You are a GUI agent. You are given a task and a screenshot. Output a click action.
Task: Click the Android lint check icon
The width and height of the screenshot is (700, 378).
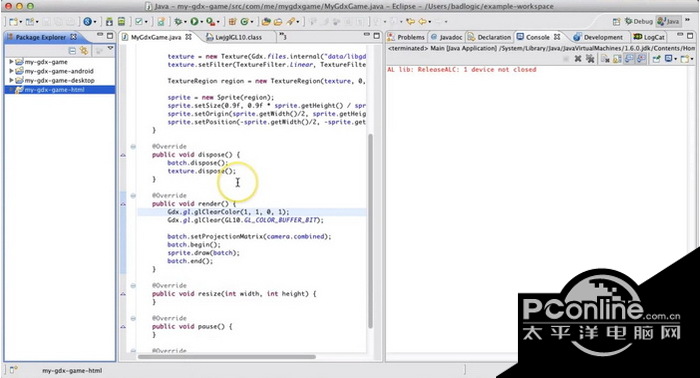tap(139, 21)
